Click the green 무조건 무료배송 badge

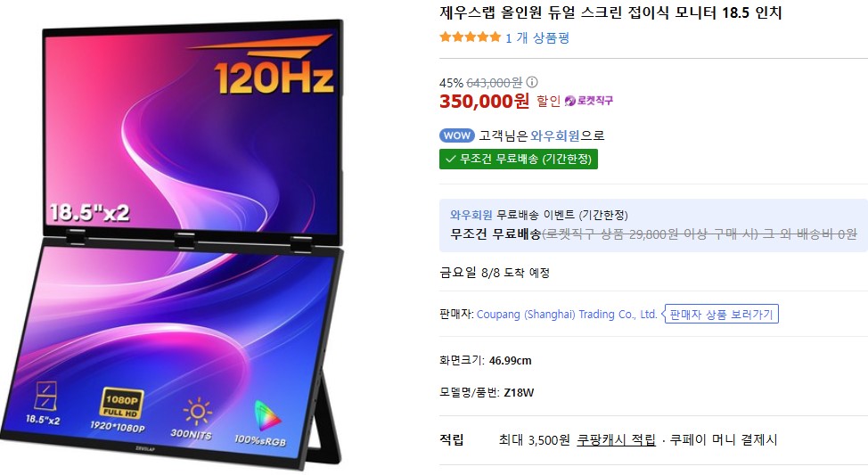point(518,160)
